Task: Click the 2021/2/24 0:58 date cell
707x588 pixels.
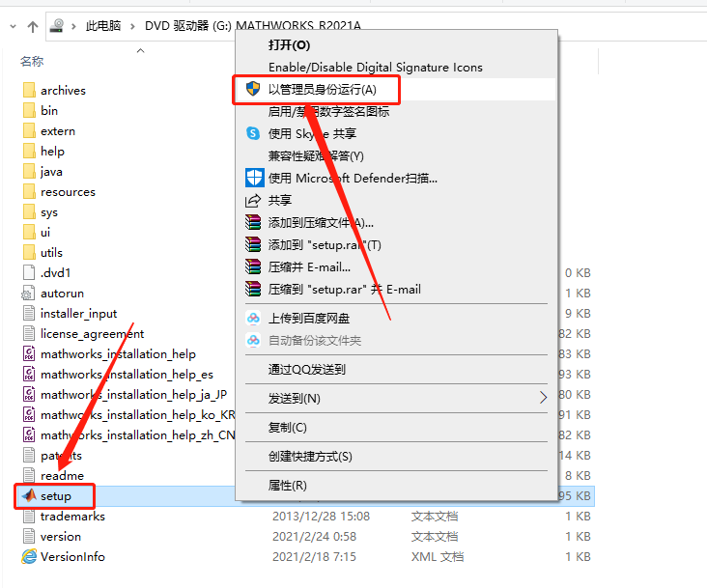Action: click(314, 537)
